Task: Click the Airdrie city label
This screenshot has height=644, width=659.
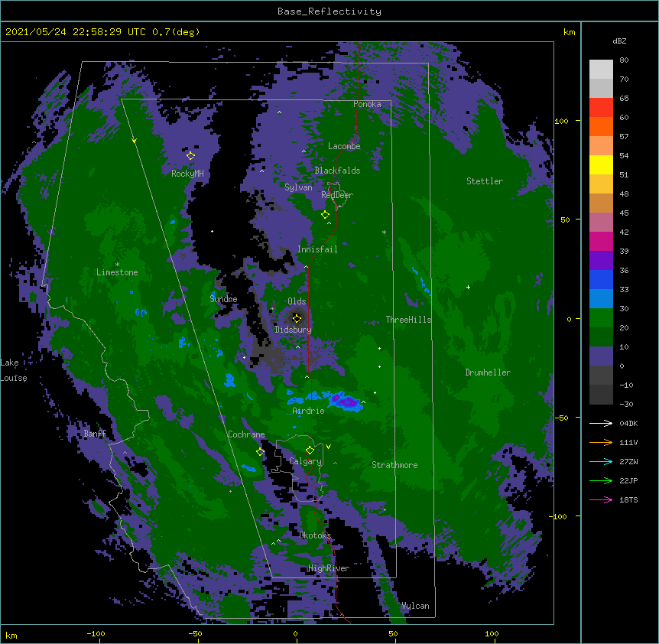Action: click(x=309, y=411)
